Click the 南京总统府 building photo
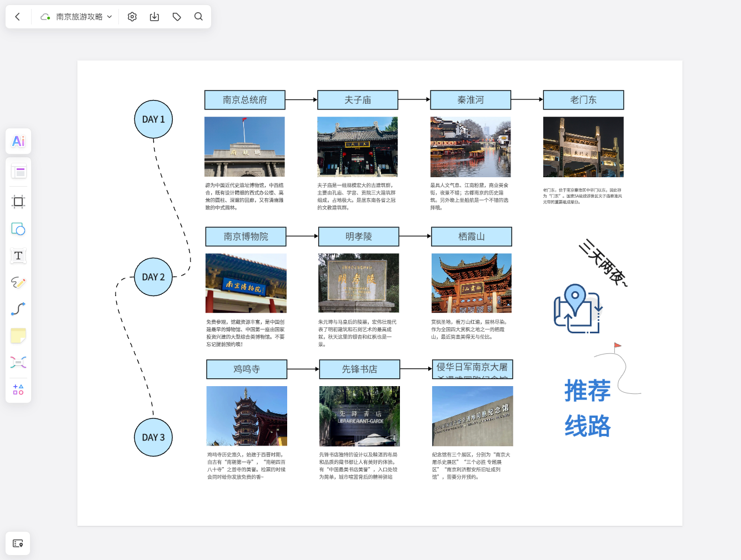Image resolution: width=741 pixels, height=560 pixels. (244, 147)
